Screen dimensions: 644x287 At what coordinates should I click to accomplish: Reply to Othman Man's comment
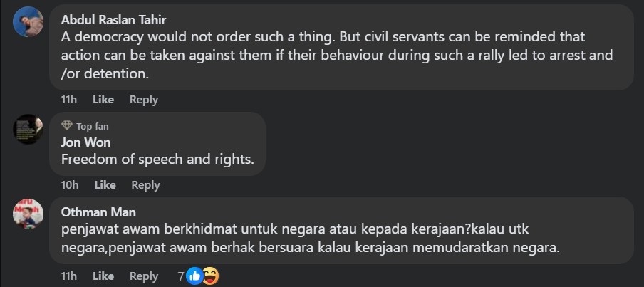(144, 276)
